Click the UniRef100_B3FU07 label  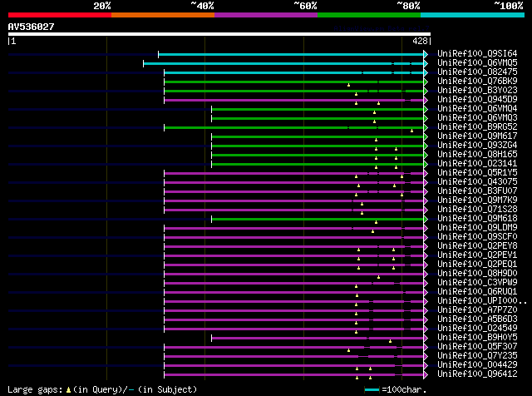pyautogui.click(x=477, y=191)
